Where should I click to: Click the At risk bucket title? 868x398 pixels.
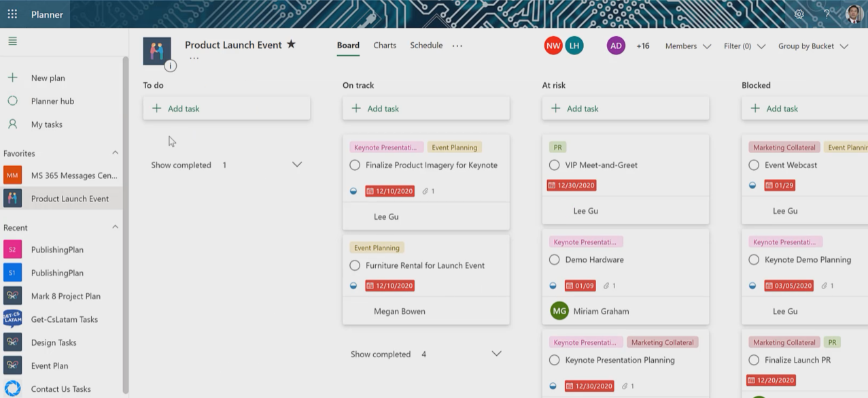point(553,85)
